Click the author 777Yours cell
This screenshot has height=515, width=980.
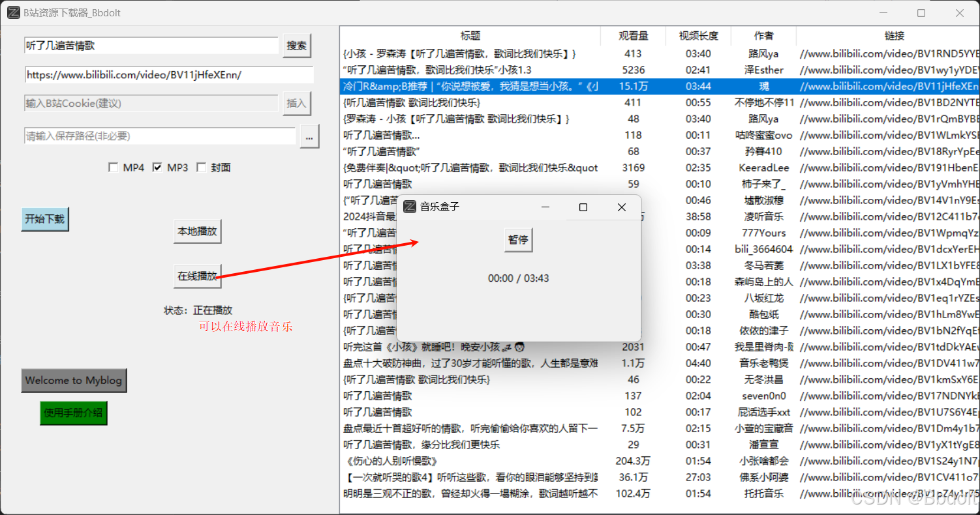764,233
